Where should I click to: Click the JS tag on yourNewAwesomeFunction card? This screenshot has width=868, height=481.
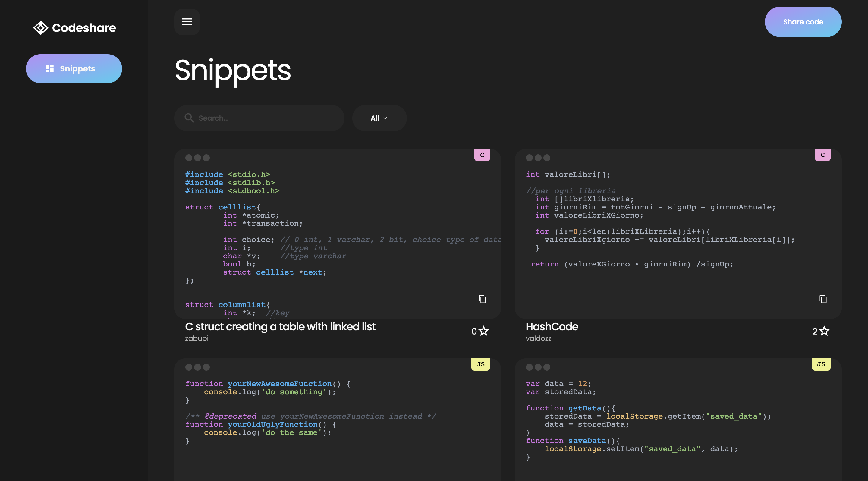click(480, 364)
